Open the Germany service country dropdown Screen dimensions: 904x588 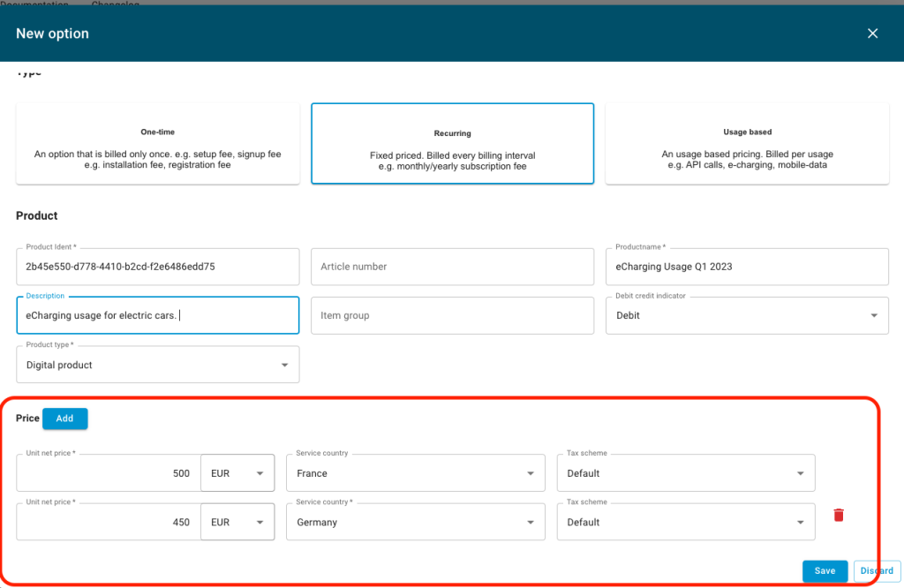(416, 523)
